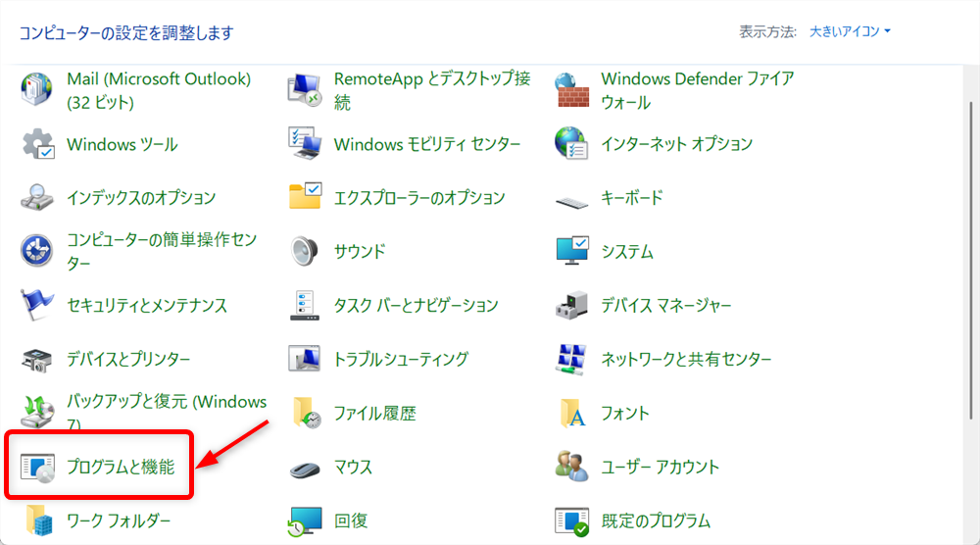Select the システム link text
This screenshot has width=980, height=545.
(x=627, y=251)
